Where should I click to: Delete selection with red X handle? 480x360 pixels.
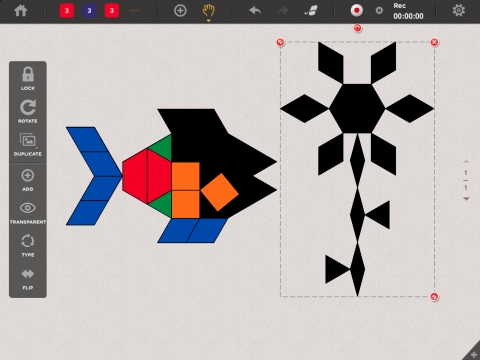click(x=434, y=42)
